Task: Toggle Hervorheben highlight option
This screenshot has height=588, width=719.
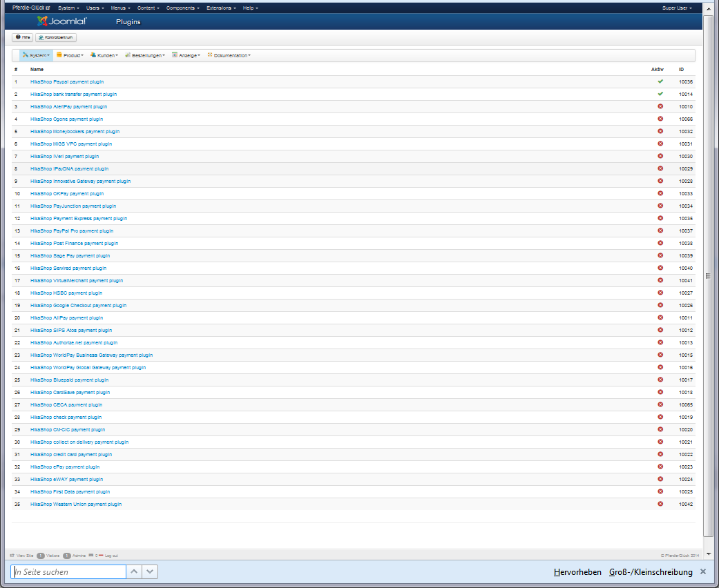Action: (x=577, y=572)
